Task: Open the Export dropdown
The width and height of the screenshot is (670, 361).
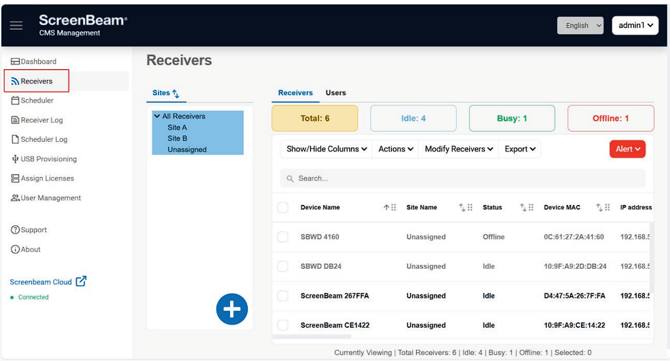Action: point(520,149)
